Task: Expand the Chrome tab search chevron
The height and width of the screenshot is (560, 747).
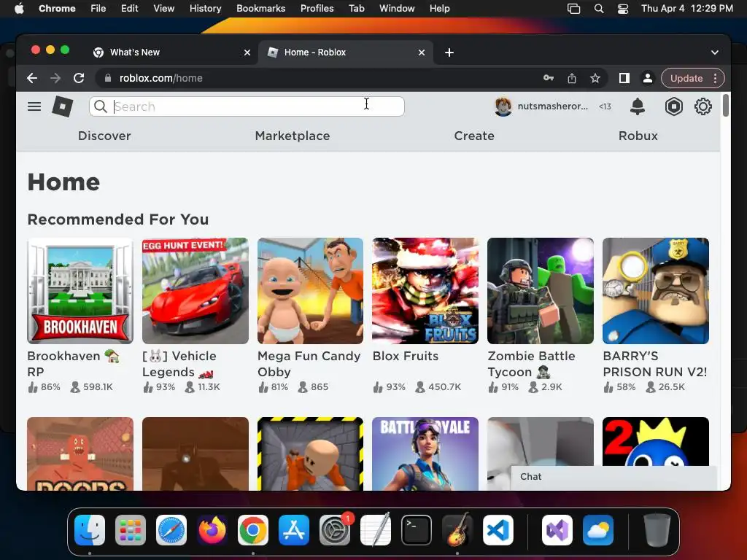Action: (x=715, y=52)
